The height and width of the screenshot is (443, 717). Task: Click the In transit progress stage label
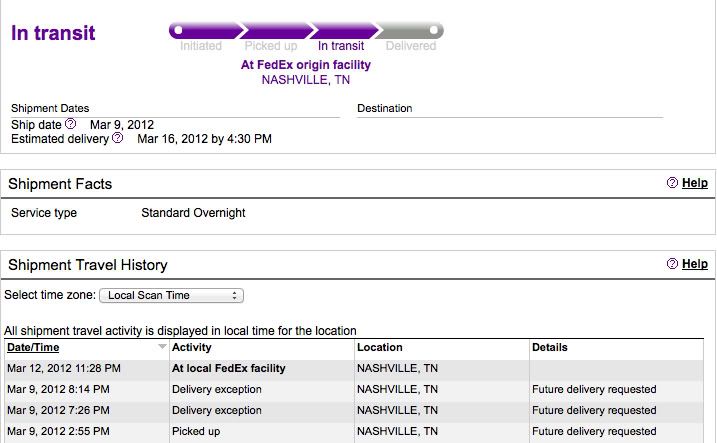pyautogui.click(x=341, y=46)
